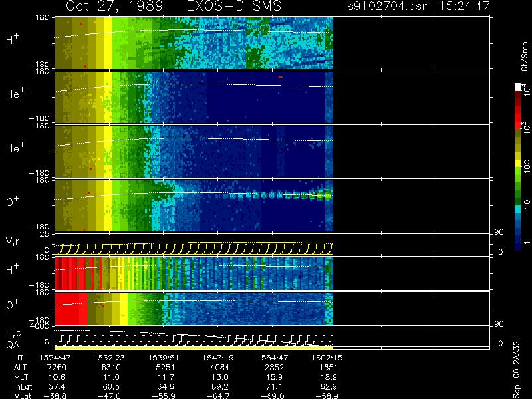Click the ALT value "7260"
The height and width of the screenshot is (399, 532).
57,368
